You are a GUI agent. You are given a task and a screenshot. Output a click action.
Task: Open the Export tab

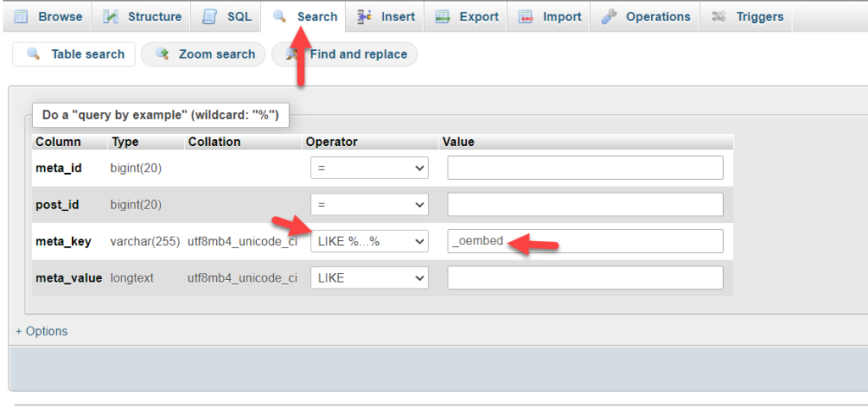[466, 17]
